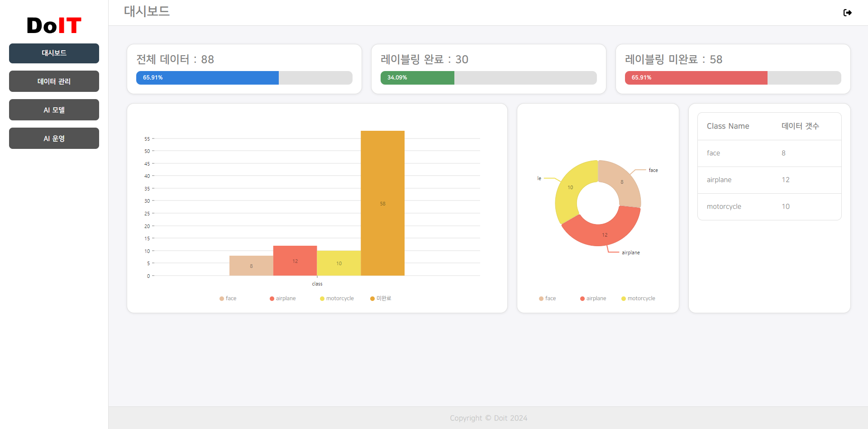Viewport: 868px width, 429px height.
Task: Open the 데이터 관리 sidebar menu
Action: click(54, 81)
